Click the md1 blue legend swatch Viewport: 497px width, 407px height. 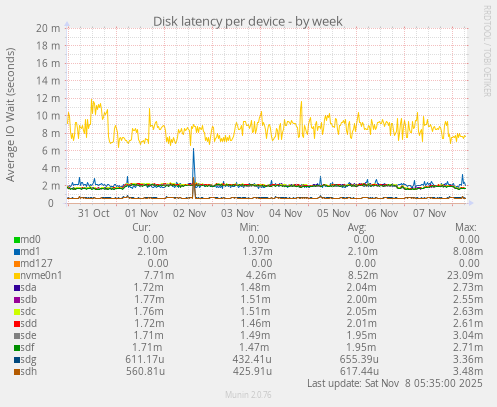[17, 252]
